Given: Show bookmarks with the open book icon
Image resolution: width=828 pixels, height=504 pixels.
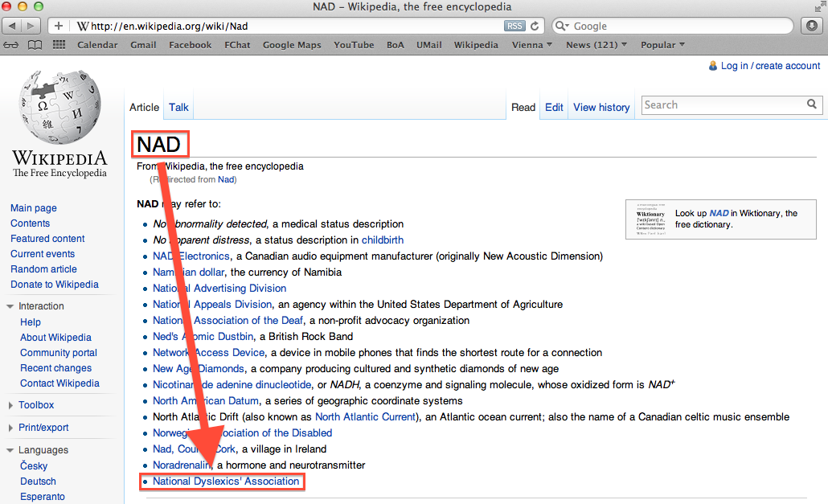Looking at the screenshot, I should pyautogui.click(x=35, y=45).
